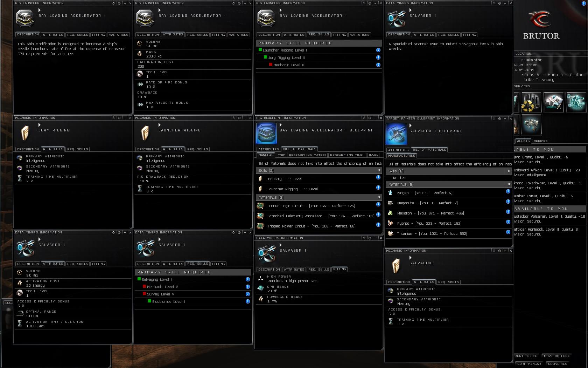Screen dimensions: 588x368
Task: Click the Jury Rigging skill book icon
Action: coord(25,133)
